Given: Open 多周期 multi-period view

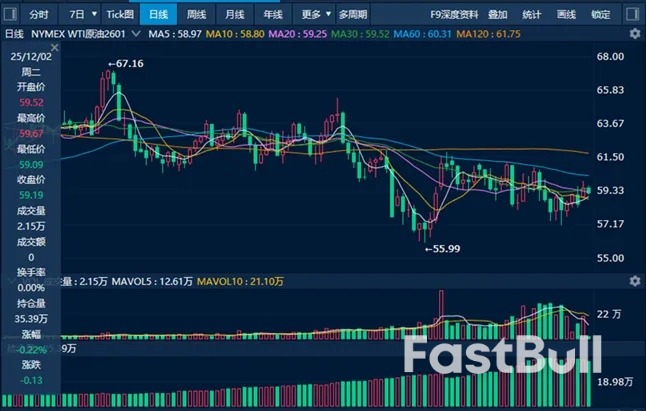Looking at the screenshot, I should (x=353, y=14).
